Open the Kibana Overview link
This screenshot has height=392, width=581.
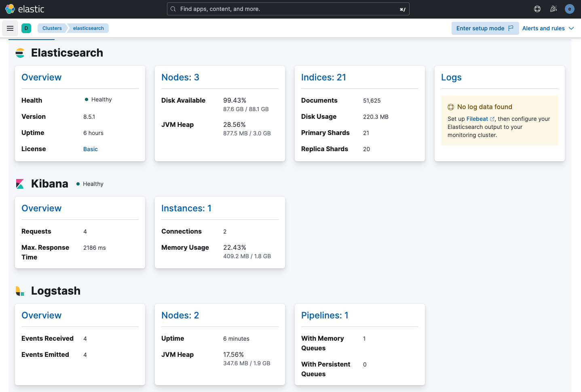coord(42,208)
